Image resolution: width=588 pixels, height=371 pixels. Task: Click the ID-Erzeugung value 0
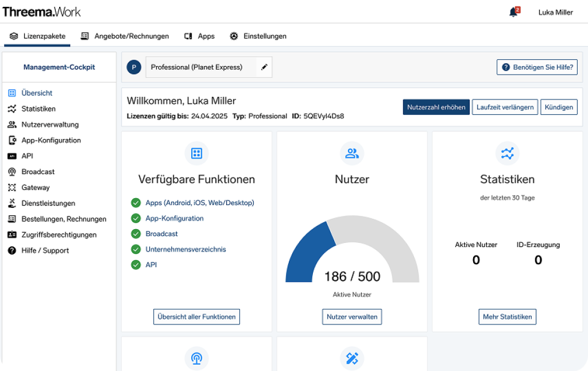tap(538, 260)
